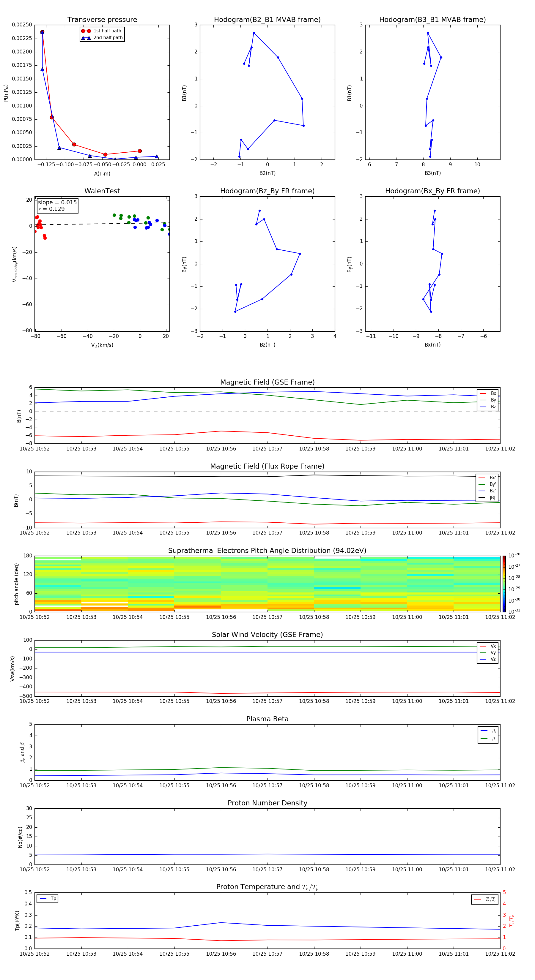Click the 'A(T·m)' x-axis label
This screenshot has height=980, width=535.
[102, 173]
